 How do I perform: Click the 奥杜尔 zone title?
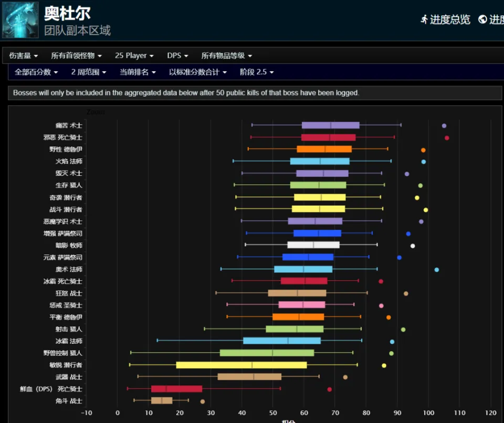68,13
